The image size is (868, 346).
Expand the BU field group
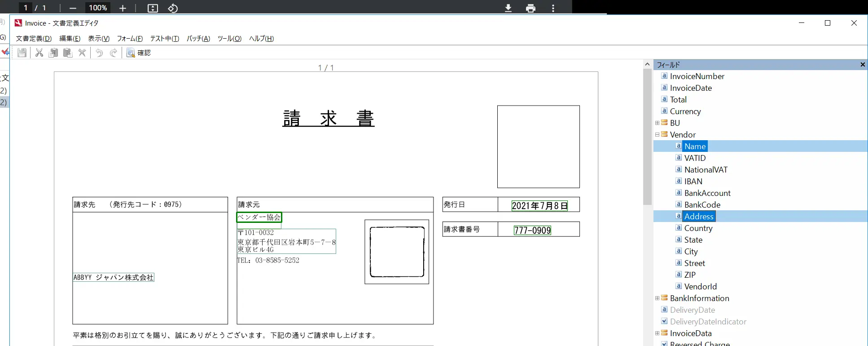[x=657, y=123]
